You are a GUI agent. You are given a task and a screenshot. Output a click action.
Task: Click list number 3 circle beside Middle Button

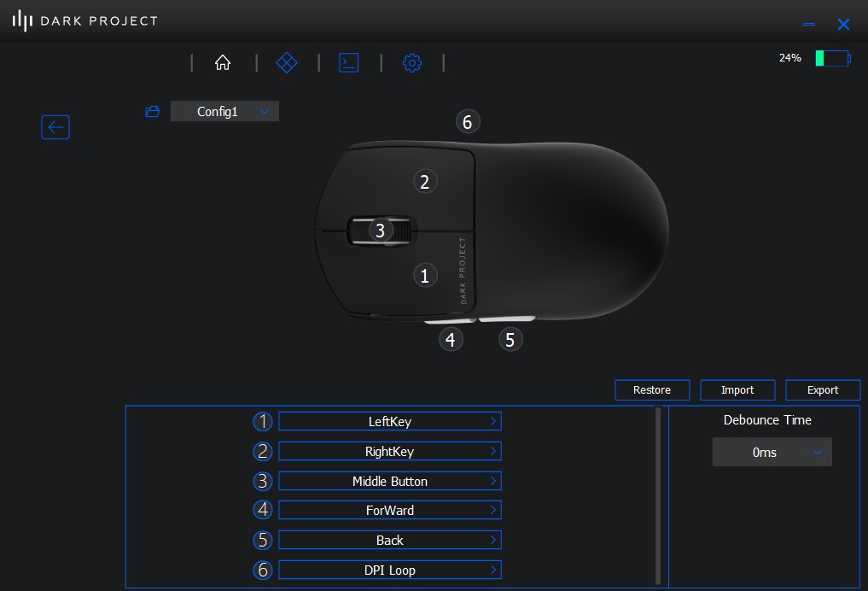point(263,481)
